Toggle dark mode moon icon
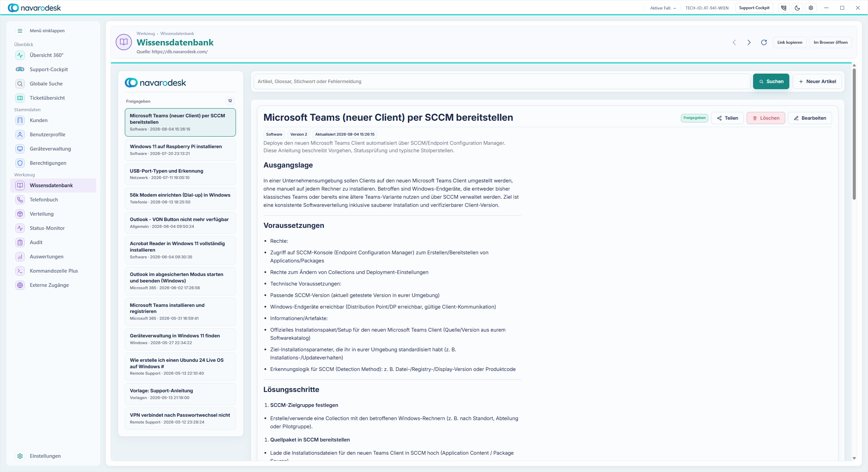The width and height of the screenshot is (868, 472). [x=797, y=8]
